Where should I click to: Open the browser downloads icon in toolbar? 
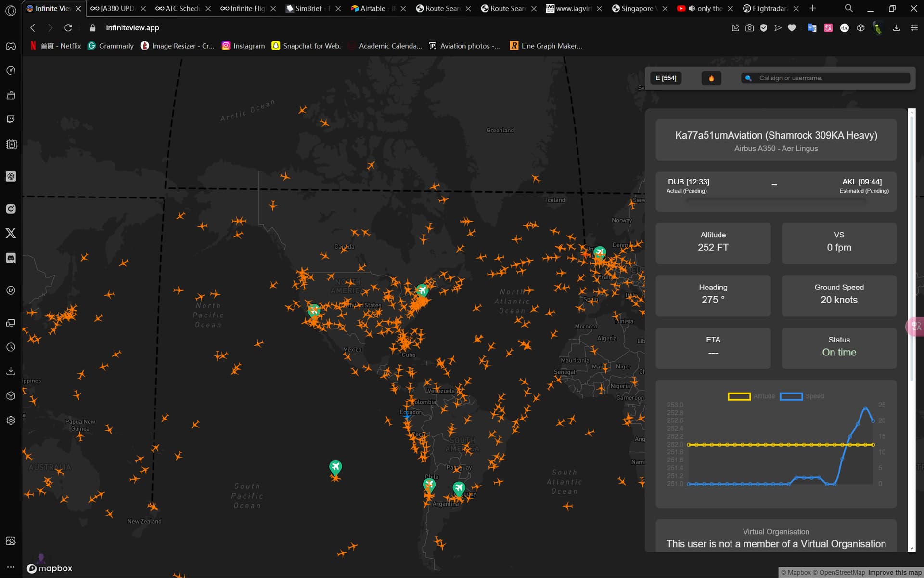pos(896,28)
